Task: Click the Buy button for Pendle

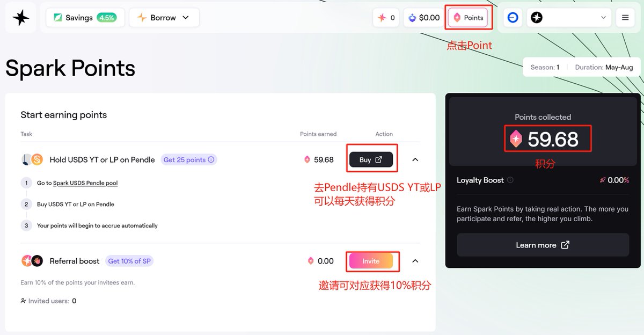Action: tap(371, 159)
